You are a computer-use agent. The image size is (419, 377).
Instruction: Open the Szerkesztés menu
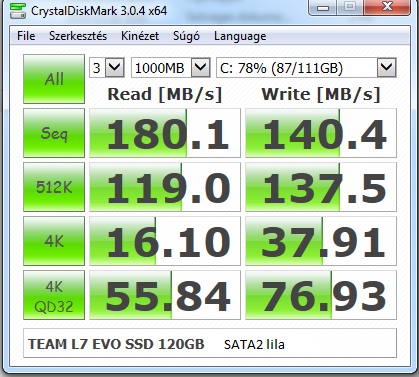78,36
